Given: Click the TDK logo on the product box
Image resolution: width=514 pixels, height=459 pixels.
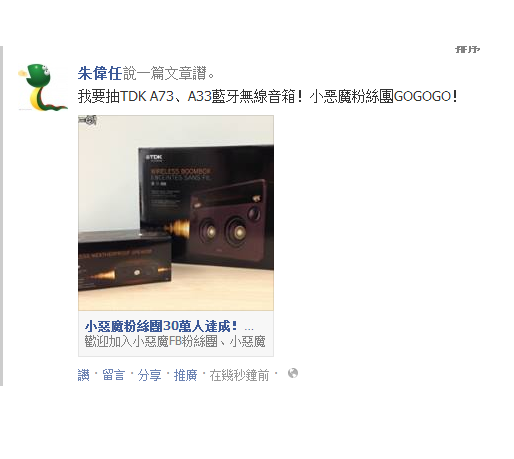Looking at the screenshot, I should click(x=154, y=157).
